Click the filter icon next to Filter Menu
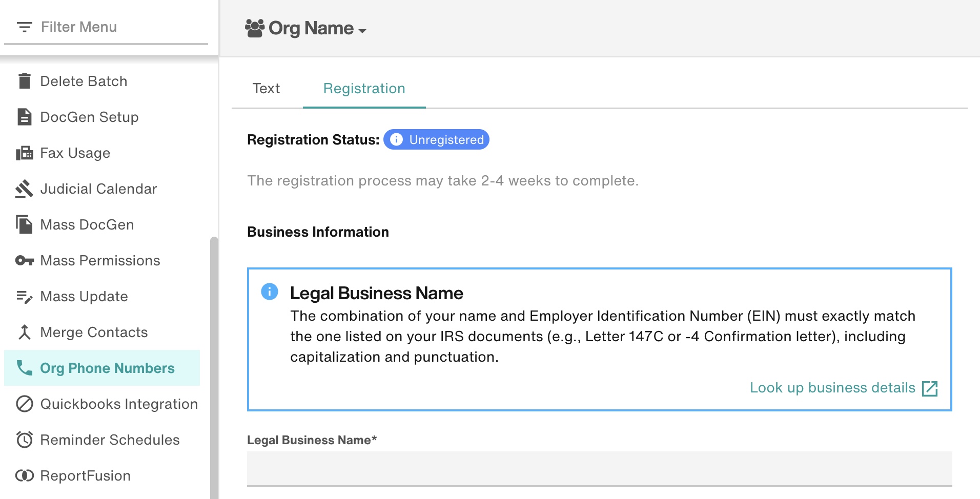This screenshot has height=499, width=980. 24,27
